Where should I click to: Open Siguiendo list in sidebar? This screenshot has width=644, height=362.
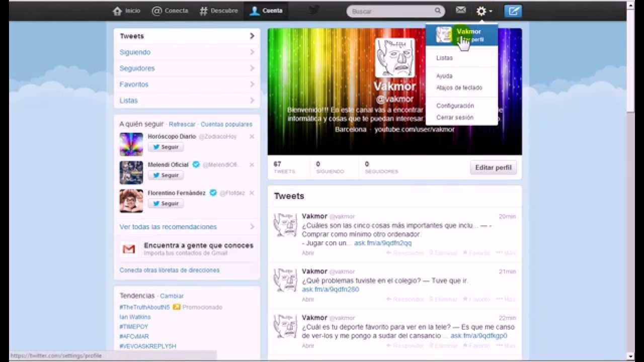coord(187,52)
